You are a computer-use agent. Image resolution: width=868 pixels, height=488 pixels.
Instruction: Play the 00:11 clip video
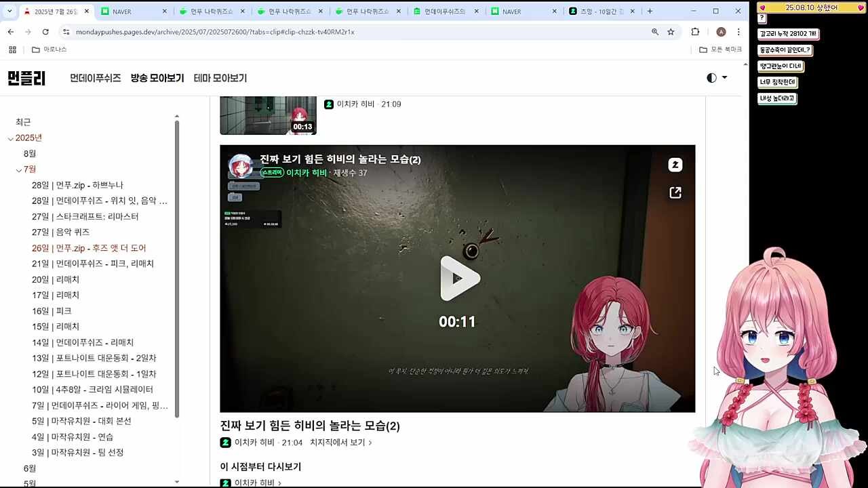pos(460,279)
